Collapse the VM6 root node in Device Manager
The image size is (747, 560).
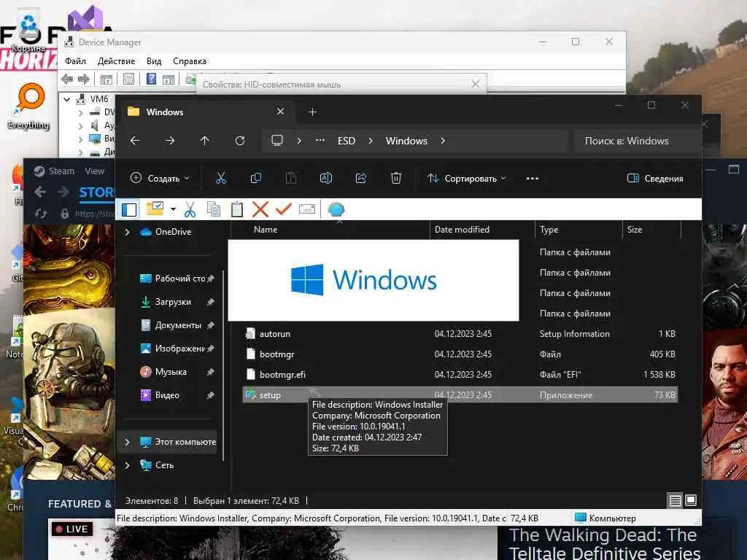coord(66,99)
